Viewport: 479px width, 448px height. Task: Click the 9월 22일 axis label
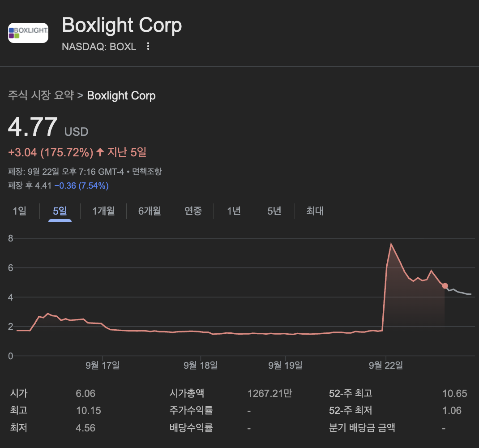(x=386, y=365)
